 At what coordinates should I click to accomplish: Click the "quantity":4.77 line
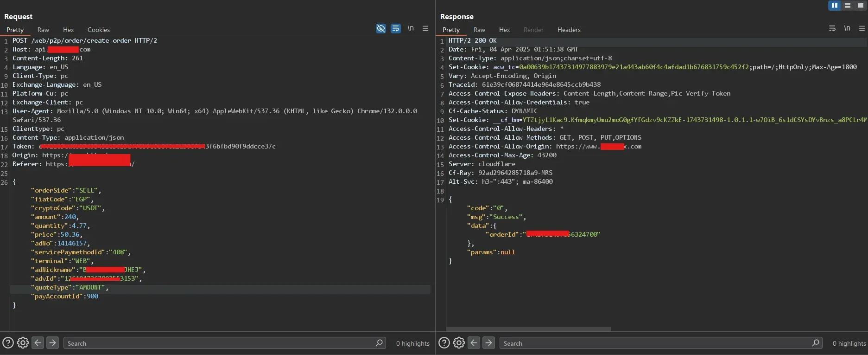(x=60, y=226)
